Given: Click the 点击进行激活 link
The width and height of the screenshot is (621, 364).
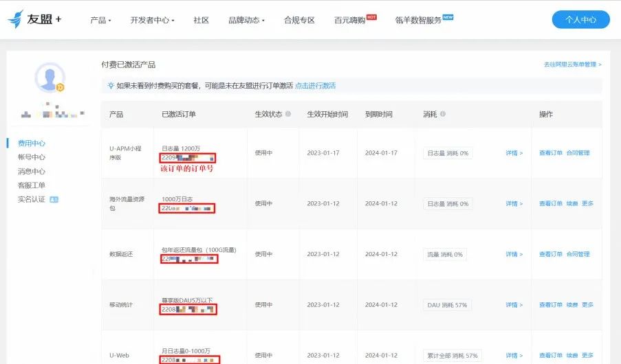Looking at the screenshot, I should (315, 85).
